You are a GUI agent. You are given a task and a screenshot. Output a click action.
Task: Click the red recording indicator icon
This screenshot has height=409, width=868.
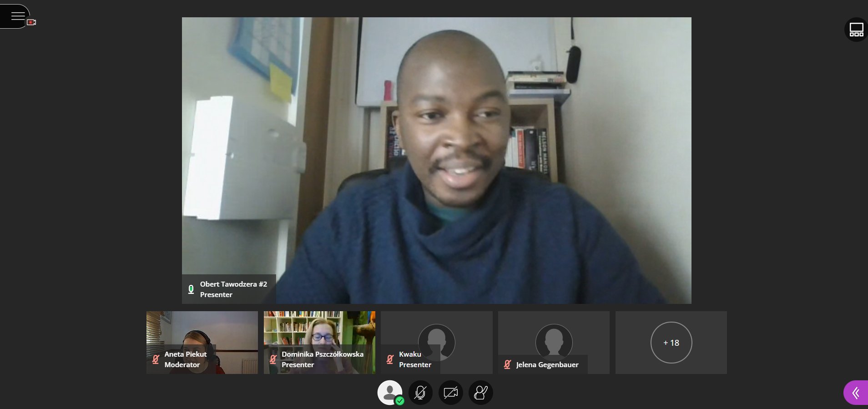(x=31, y=22)
